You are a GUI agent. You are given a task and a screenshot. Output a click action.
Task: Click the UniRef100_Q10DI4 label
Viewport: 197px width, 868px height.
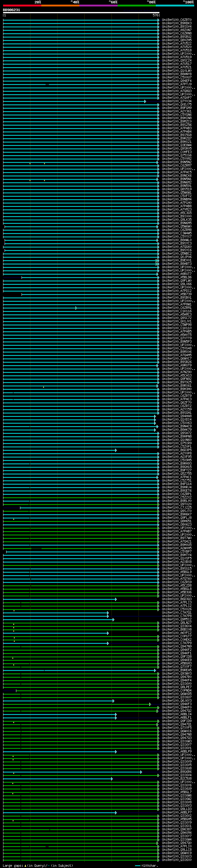(177, 419)
